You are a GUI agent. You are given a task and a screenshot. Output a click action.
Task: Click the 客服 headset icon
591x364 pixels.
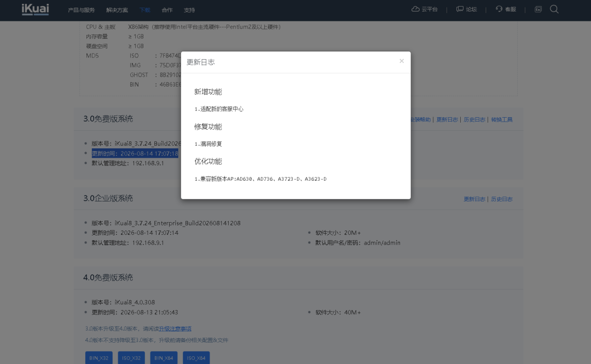coord(499,9)
